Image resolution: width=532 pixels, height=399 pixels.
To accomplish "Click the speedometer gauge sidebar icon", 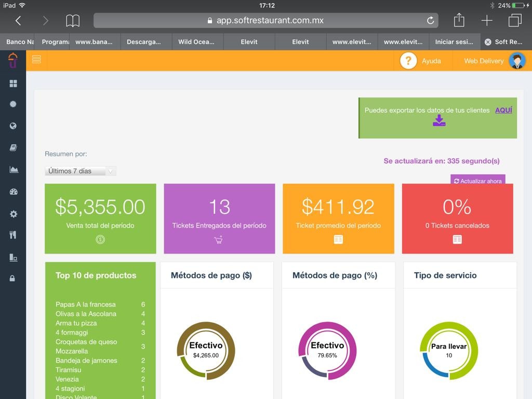I will [x=14, y=192].
